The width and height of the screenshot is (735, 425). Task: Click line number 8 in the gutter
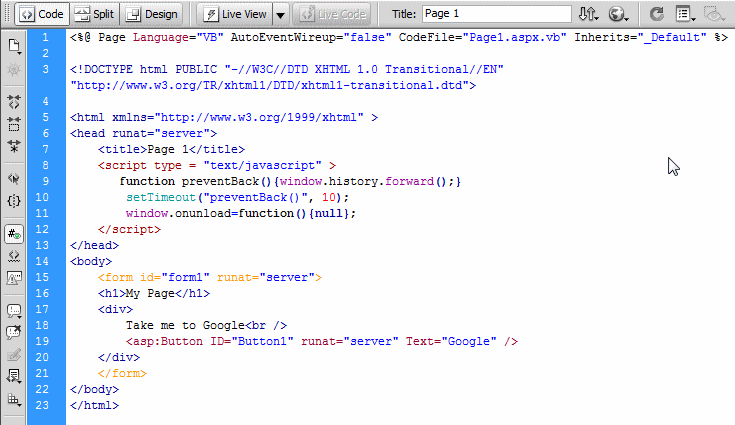click(x=45, y=165)
